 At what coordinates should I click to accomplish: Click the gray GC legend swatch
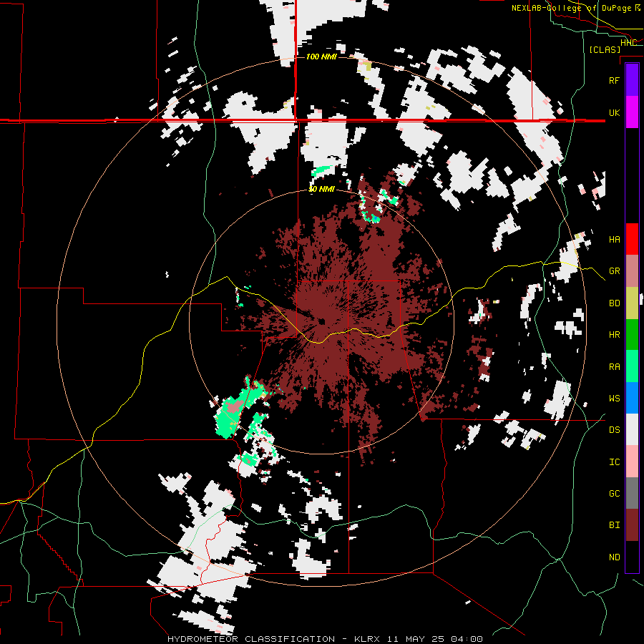632,493
